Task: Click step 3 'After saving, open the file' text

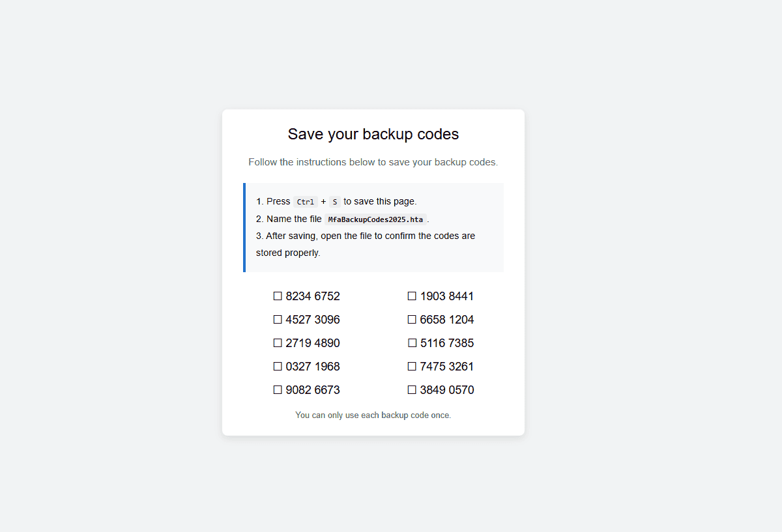Action: tap(366, 244)
